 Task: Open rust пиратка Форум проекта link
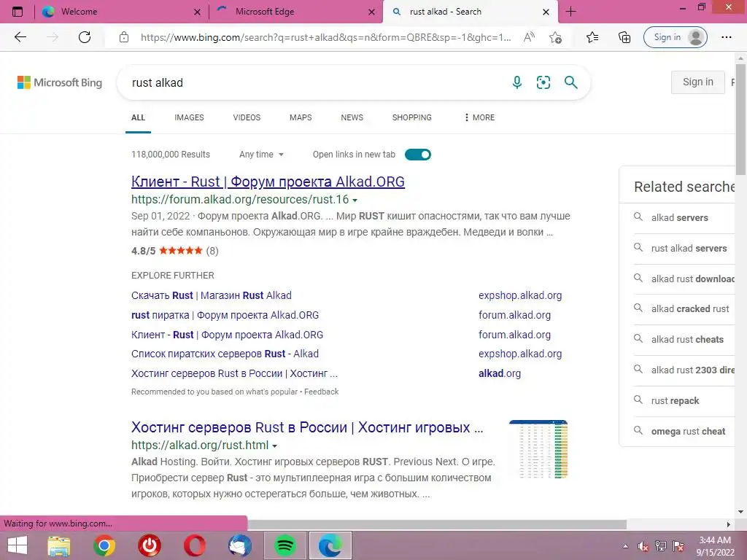[225, 315]
